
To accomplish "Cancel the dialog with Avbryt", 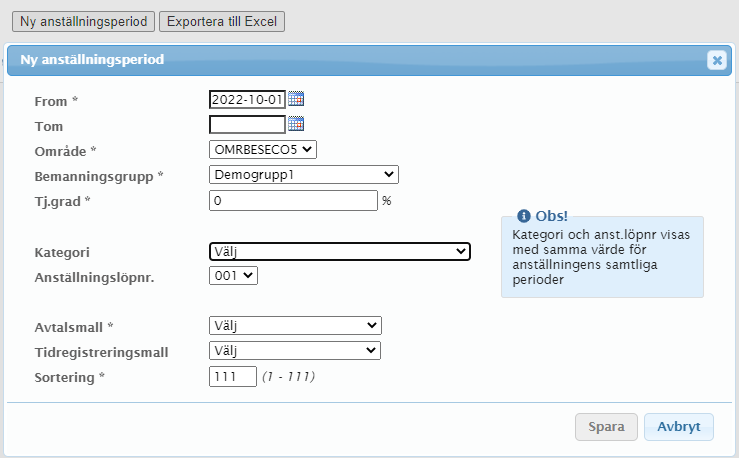I will coord(678,427).
